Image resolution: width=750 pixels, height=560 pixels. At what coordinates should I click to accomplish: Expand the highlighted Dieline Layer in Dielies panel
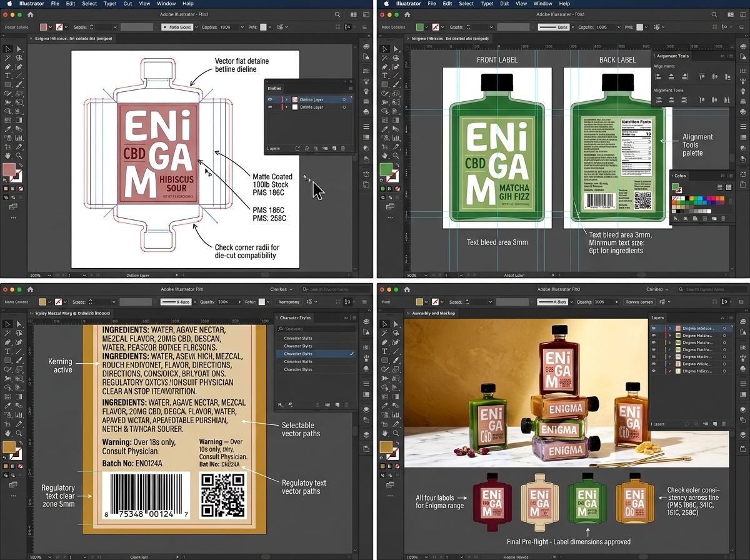[x=286, y=99]
